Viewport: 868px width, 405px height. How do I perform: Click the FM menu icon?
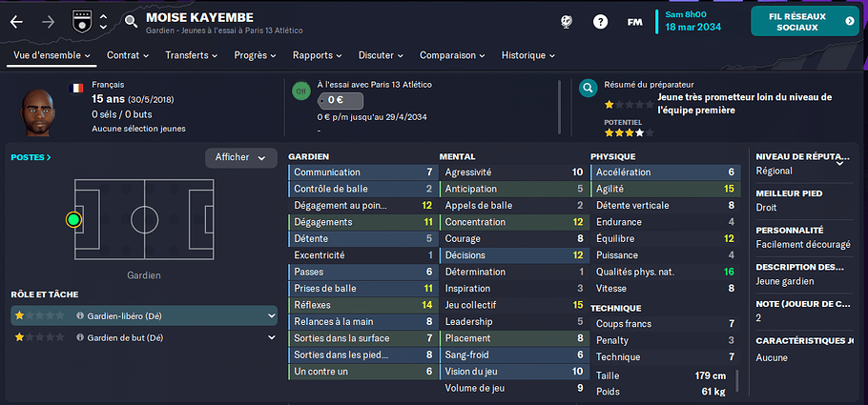click(x=634, y=22)
